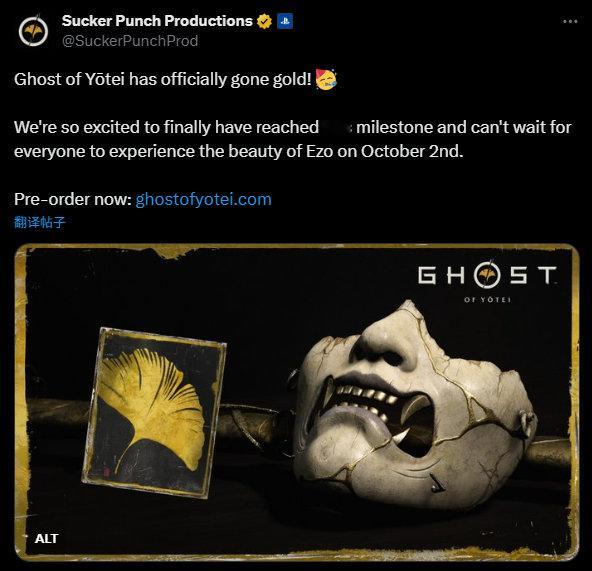Image resolution: width=592 pixels, height=571 pixels.
Task: Click the golden ginkgo leaf painting
Action: pos(154,412)
